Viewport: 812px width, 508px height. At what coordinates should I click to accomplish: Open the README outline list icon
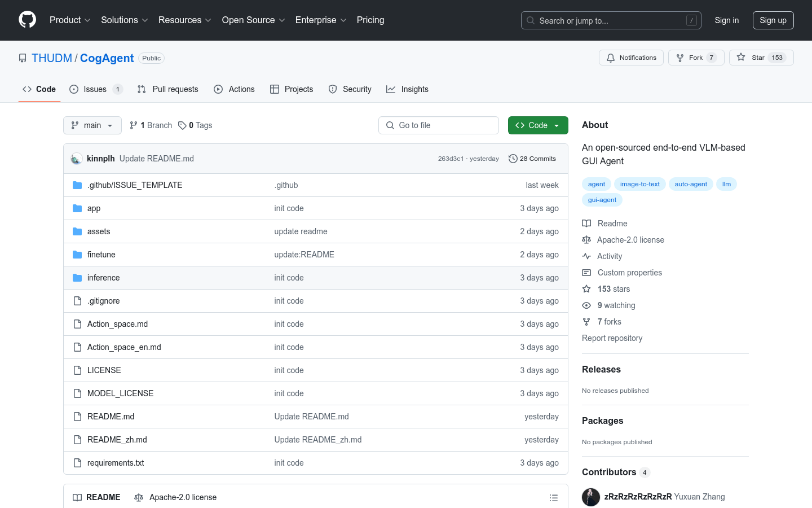pos(554,498)
